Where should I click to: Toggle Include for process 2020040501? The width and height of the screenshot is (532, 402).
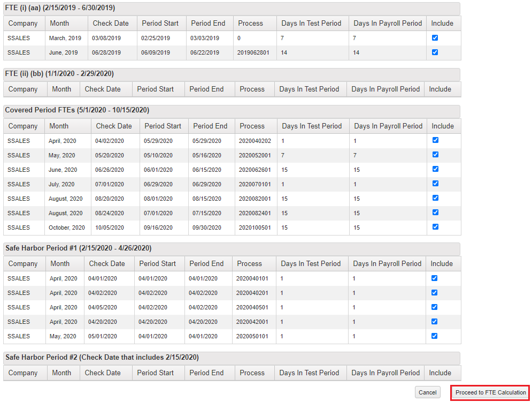[x=434, y=307]
